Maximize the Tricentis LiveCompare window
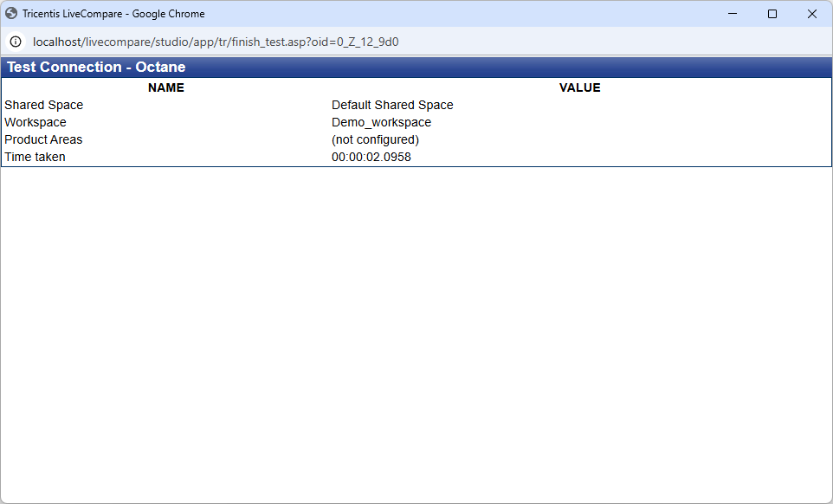The width and height of the screenshot is (833, 504). (x=772, y=14)
